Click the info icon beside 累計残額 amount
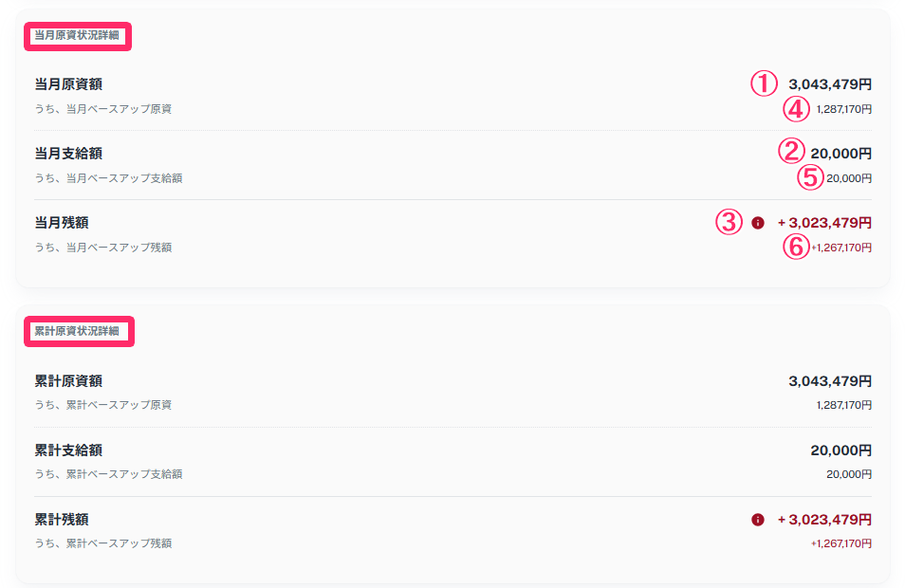The height and width of the screenshot is (588, 905). click(x=758, y=520)
